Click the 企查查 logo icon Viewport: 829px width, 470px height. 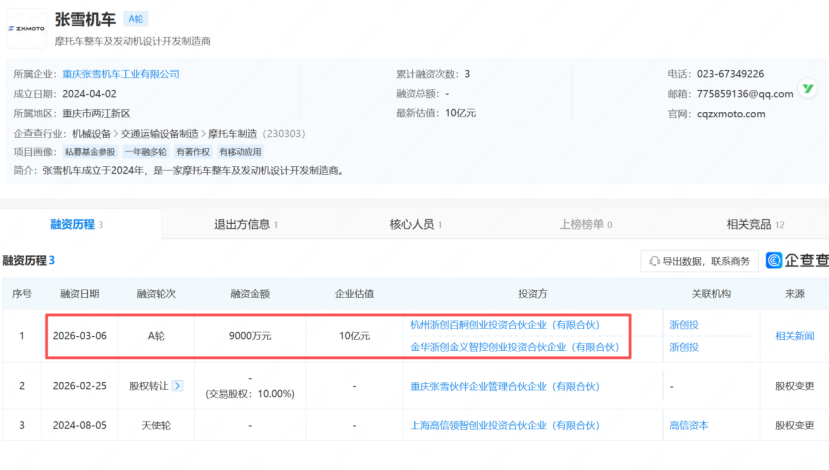pyautogui.click(x=775, y=260)
